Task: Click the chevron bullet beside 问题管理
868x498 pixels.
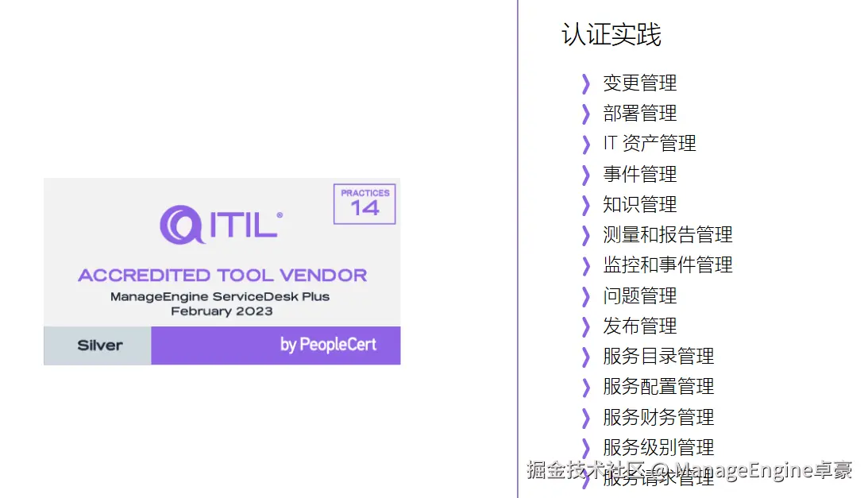Action: click(x=585, y=296)
